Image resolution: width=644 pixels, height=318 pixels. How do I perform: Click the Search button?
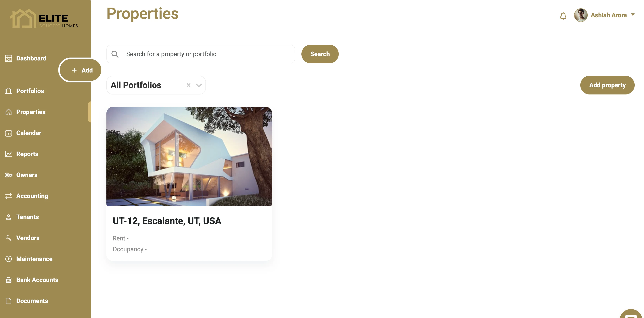coord(320,54)
